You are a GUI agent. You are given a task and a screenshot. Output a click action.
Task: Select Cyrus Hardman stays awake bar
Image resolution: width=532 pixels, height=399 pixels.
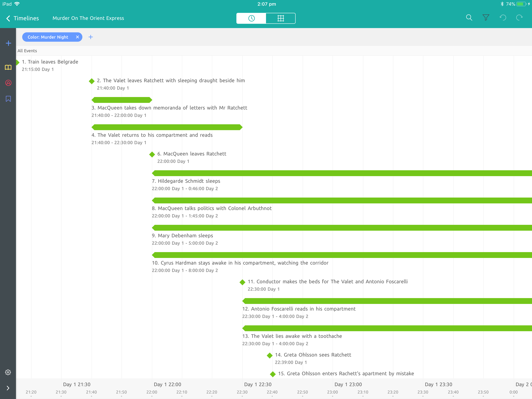coord(342,255)
